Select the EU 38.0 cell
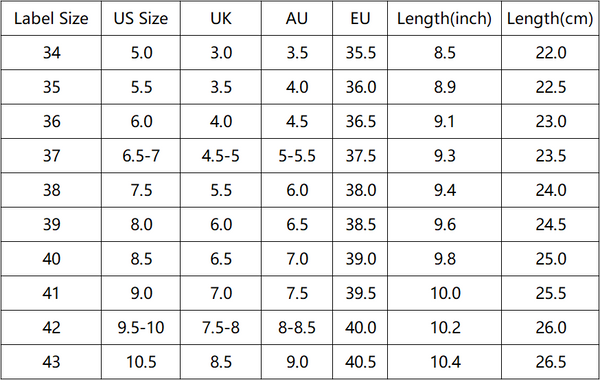Viewport: 600px width, 380px height. (360, 190)
